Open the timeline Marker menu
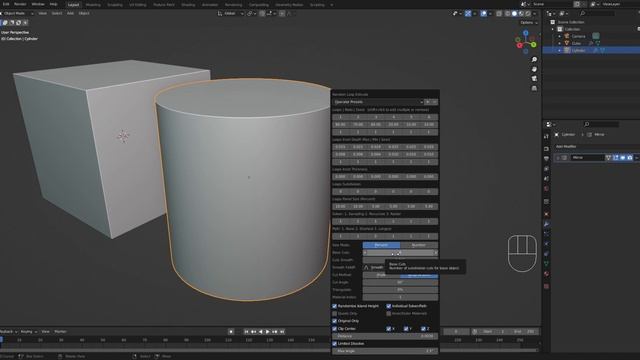Viewport: 640px width, 360px height. pyautogui.click(x=60, y=332)
